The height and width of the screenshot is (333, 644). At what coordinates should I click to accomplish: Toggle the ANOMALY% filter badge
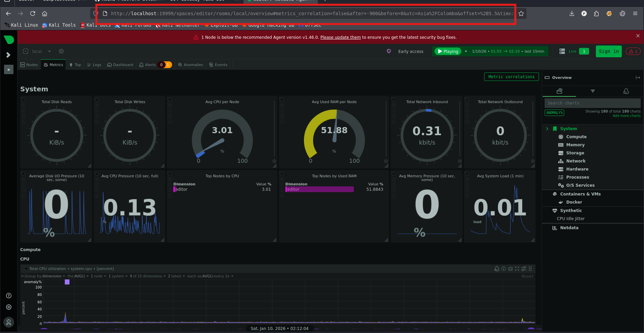point(554,113)
